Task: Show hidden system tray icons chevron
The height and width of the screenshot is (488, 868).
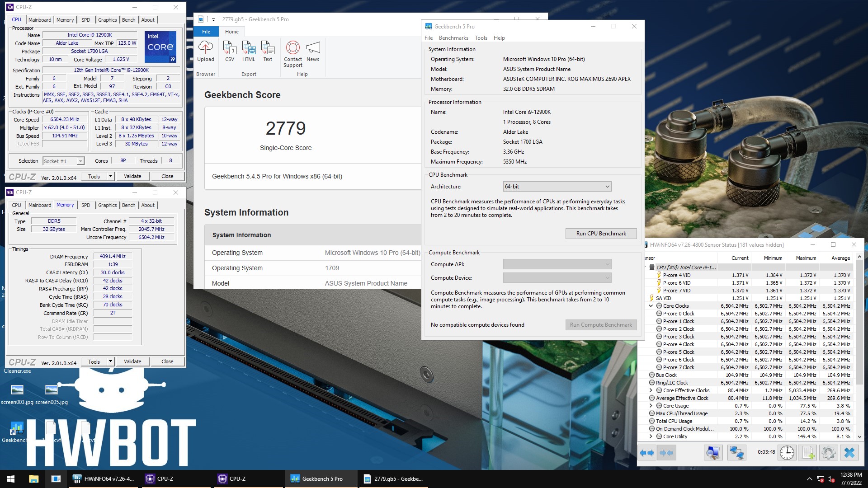Action: (x=809, y=479)
